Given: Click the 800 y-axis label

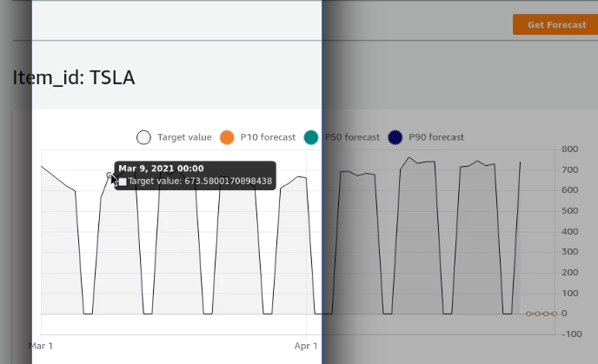Looking at the screenshot, I should coord(569,149).
